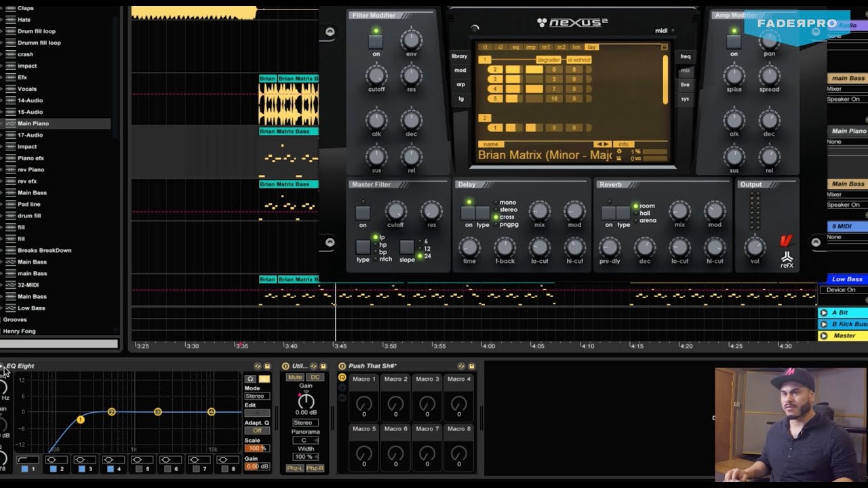The image size is (868, 488).
Task: Click EQ Eight Scale 100% slider
Action: 257,449
